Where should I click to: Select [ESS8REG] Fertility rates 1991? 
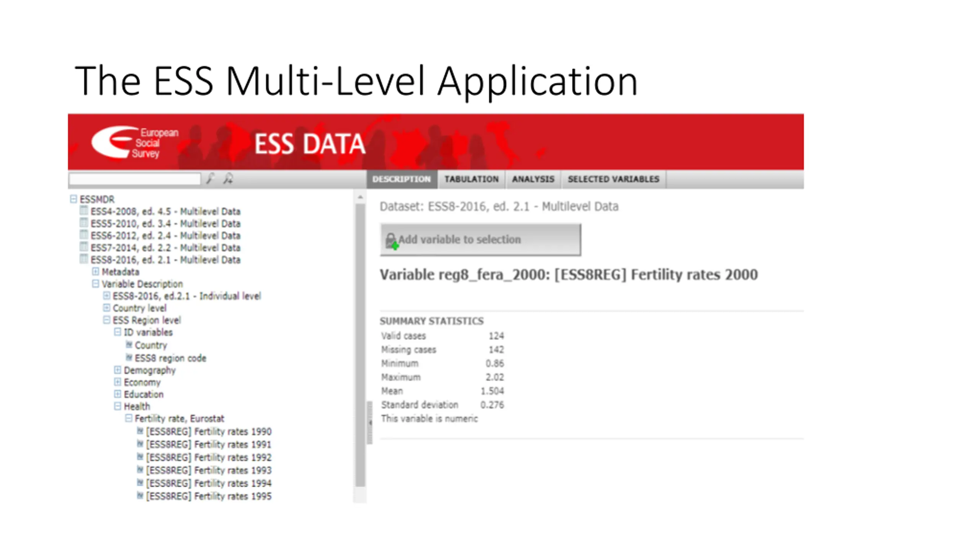[x=209, y=445]
